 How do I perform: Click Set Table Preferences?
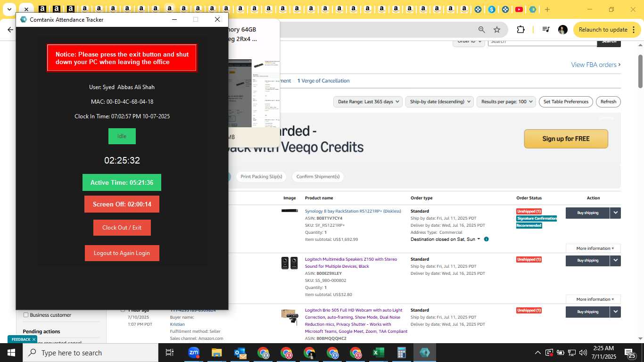(x=566, y=102)
